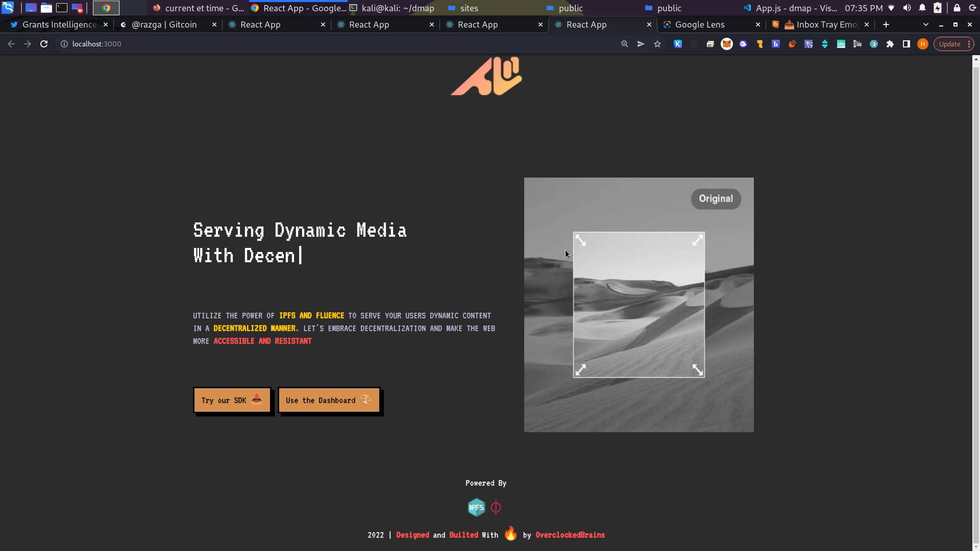Open the side panel toggle icon
The image size is (980, 551).
[906, 44]
